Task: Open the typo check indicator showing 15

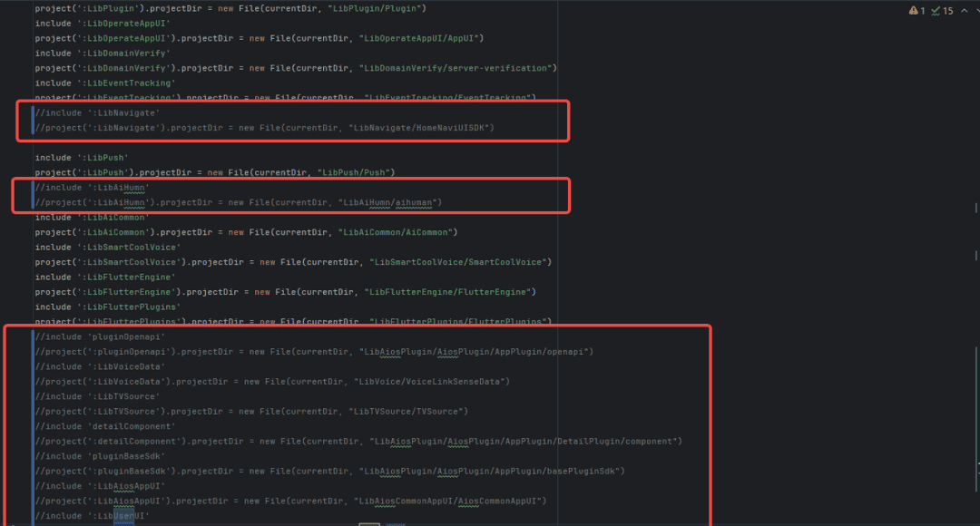Action: coord(942,11)
